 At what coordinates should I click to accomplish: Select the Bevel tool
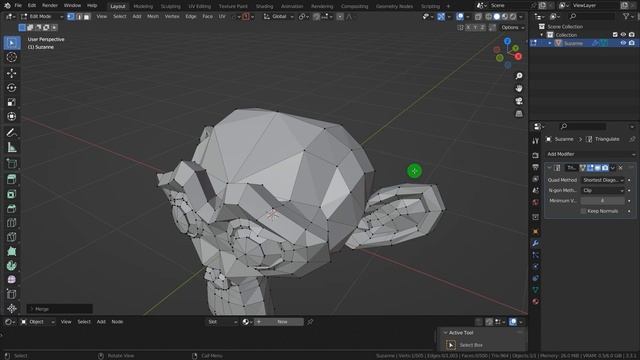click(12, 209)
